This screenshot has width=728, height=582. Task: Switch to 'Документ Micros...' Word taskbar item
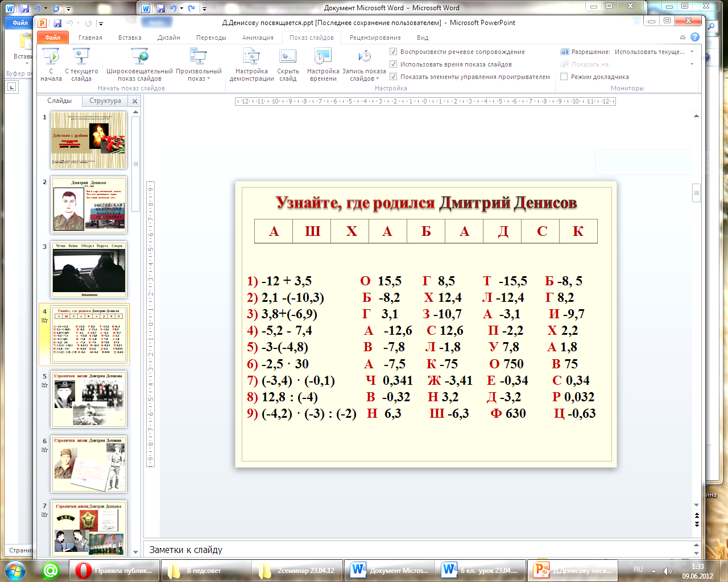pos(388,570)
